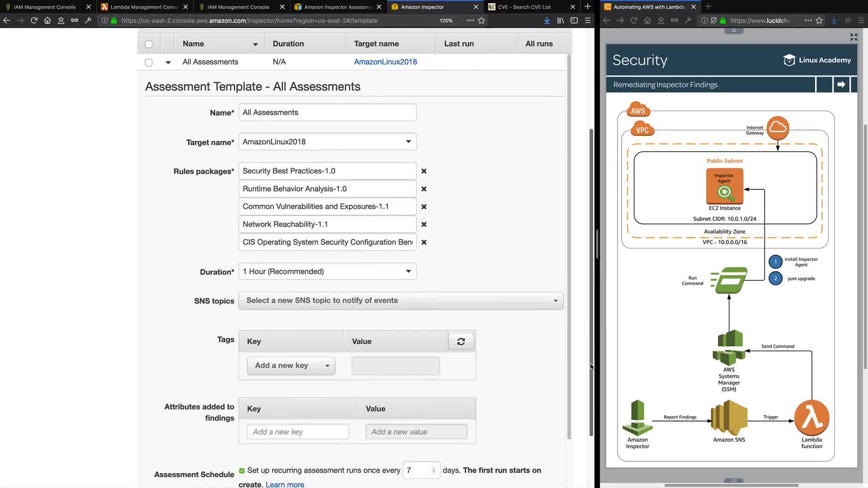This screenshot has width=868, height=488.
Task: Click the browser reload page icon
Action: pyautogui.click(x=34, y=20)
